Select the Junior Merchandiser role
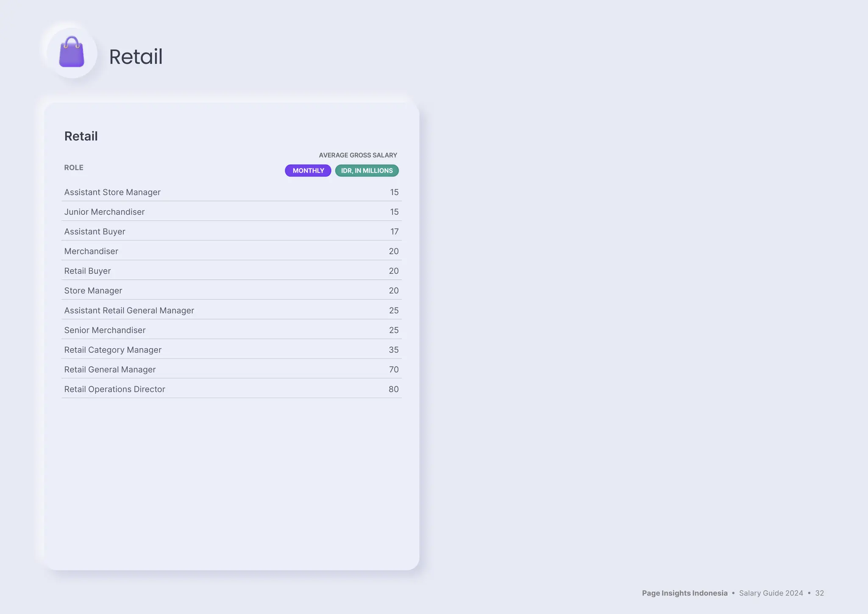 click(104, 212)
